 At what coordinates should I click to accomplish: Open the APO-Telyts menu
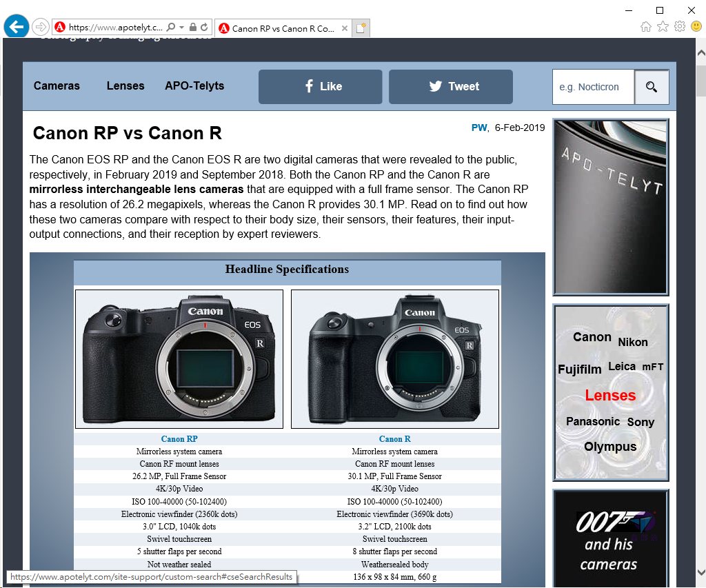pyautogui.click(x=194, y=86)
